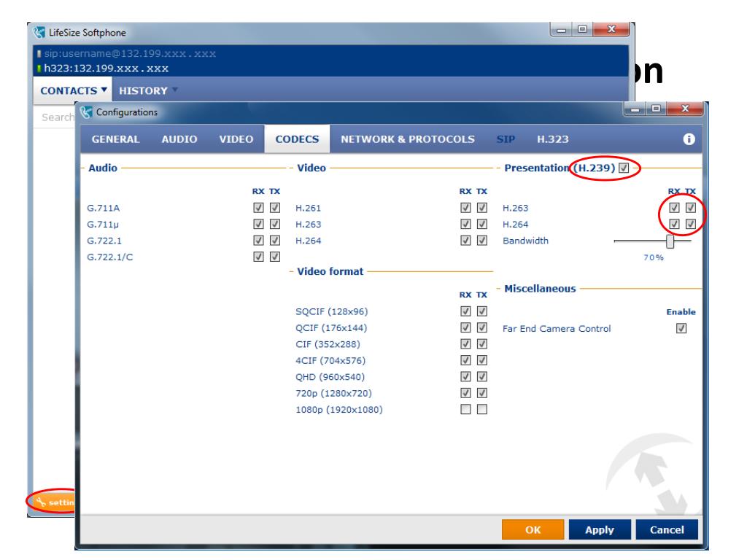
Task: Expand the CONTACTS dropdown arrow
Action: coord(104,90)
